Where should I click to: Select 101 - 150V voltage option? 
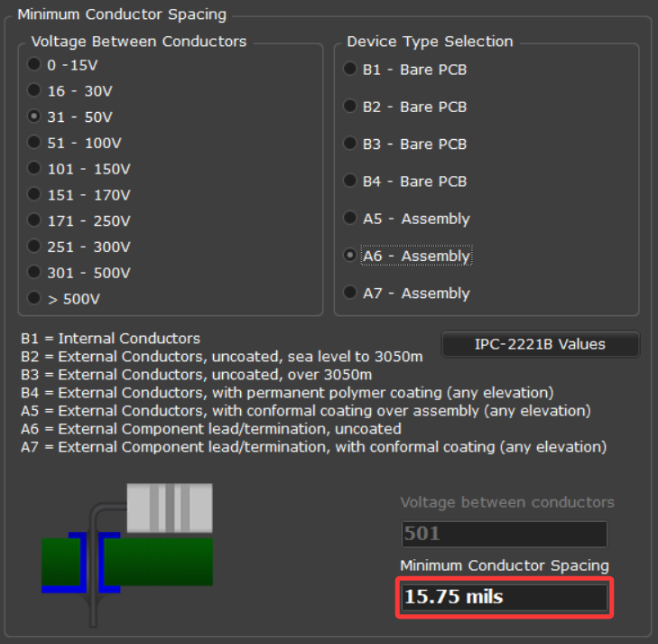[x=34, y=168]
